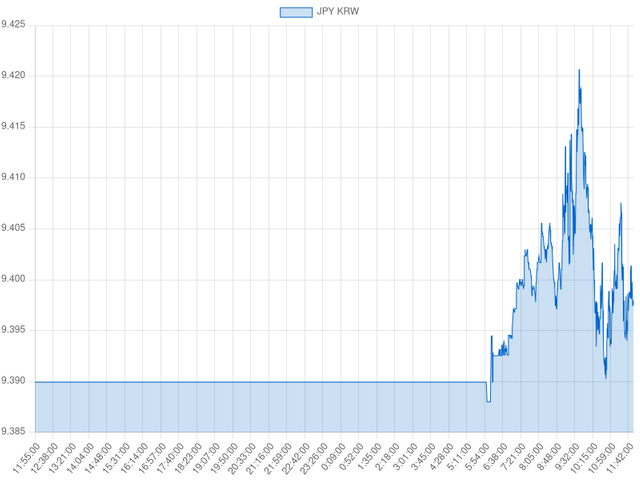Click x-axis time label 16:14:00

pos(134,458)
